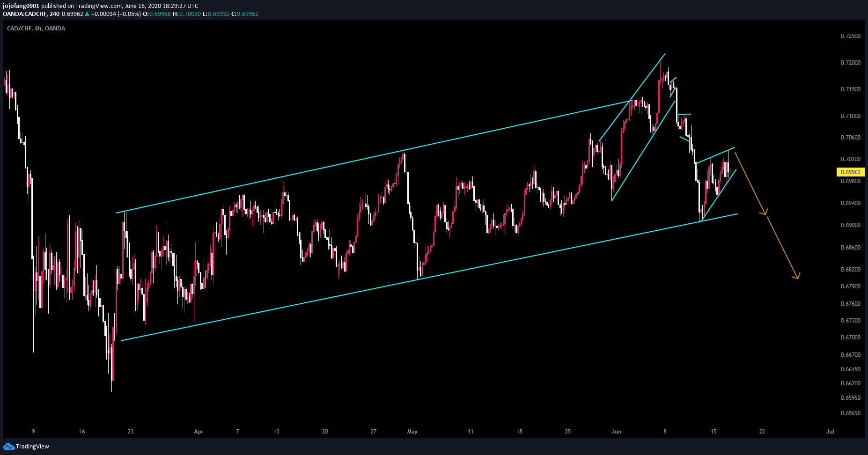
Task: Click the 23 date label on time axis
Action: tap(131, 432)
